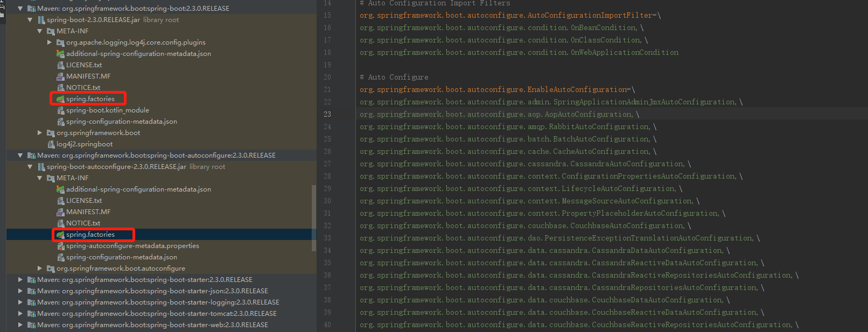Click the spring-boot-autoconfigure jar archive icon
The width and height of the screenshot is (868, 332).
41,167
